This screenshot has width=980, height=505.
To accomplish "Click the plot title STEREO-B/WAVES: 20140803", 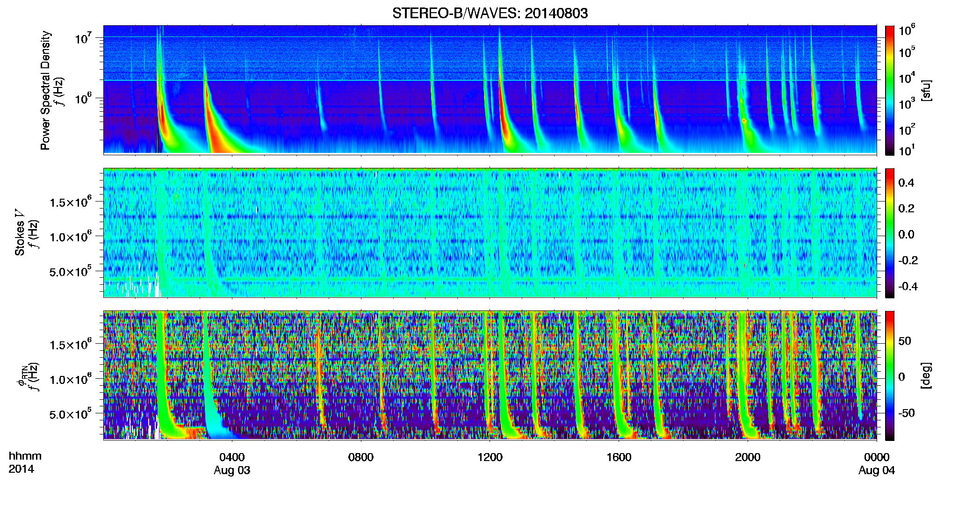I will click(490, 13).
